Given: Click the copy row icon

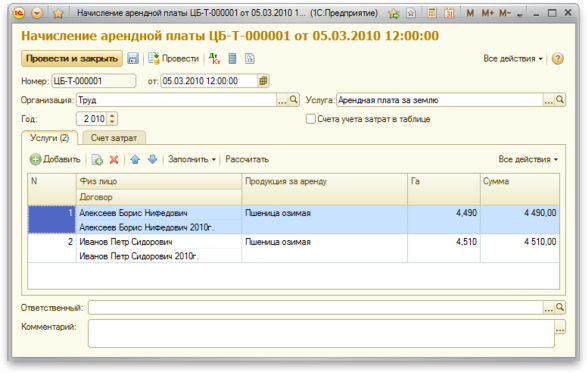Looking at the screenshot, I should point(97,160).
